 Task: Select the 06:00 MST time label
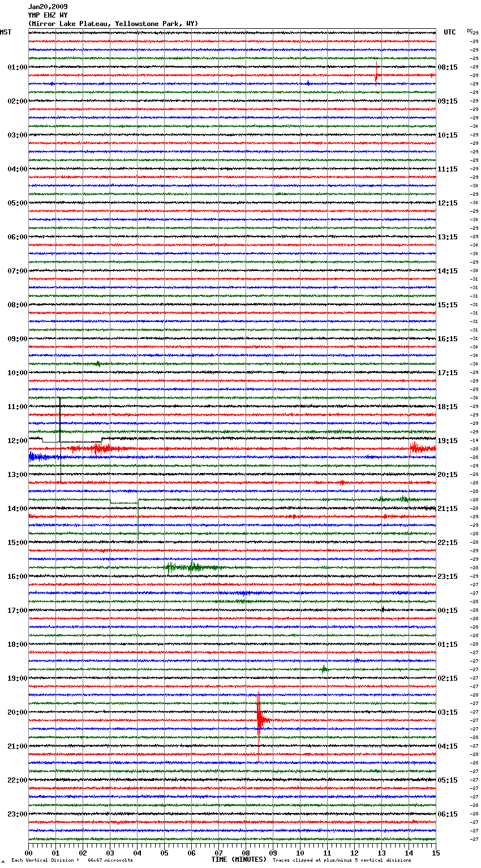point(18,237)
